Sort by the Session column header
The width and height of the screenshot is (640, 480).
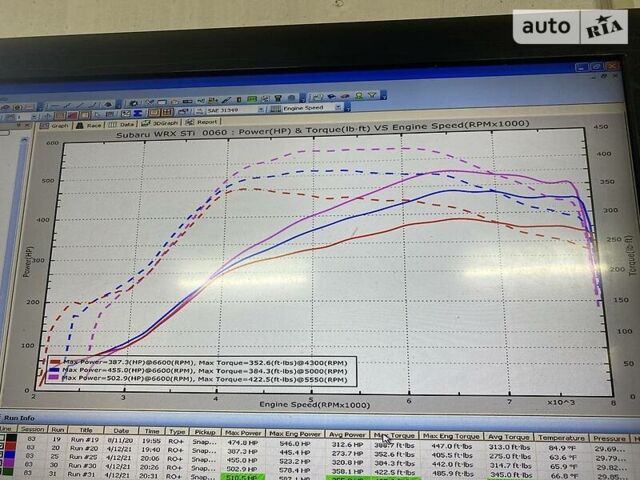33,429
